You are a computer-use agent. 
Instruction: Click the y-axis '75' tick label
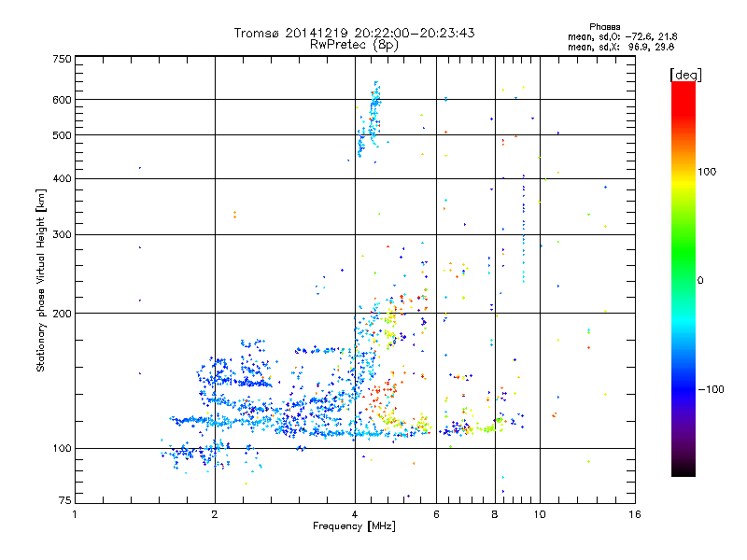pos(65,500)
